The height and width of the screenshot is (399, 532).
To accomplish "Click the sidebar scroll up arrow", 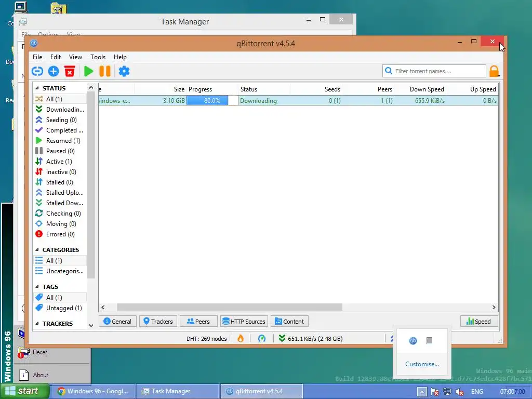I will (x=91, y=87).
